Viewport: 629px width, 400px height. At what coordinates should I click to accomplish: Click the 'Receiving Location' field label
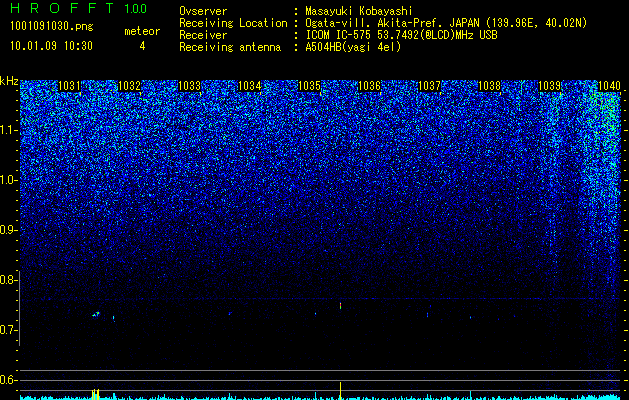point(233,23)
